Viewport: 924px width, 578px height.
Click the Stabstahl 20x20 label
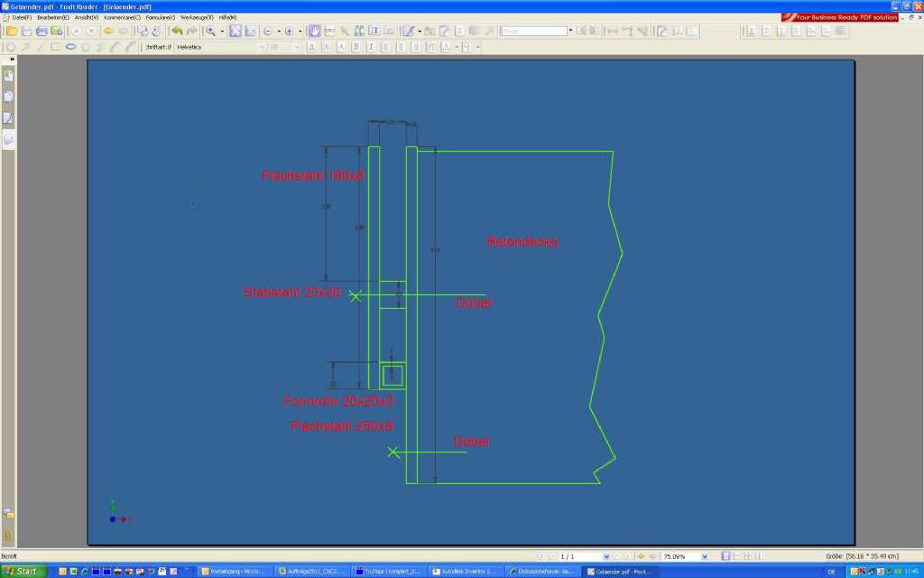(292, 292)
